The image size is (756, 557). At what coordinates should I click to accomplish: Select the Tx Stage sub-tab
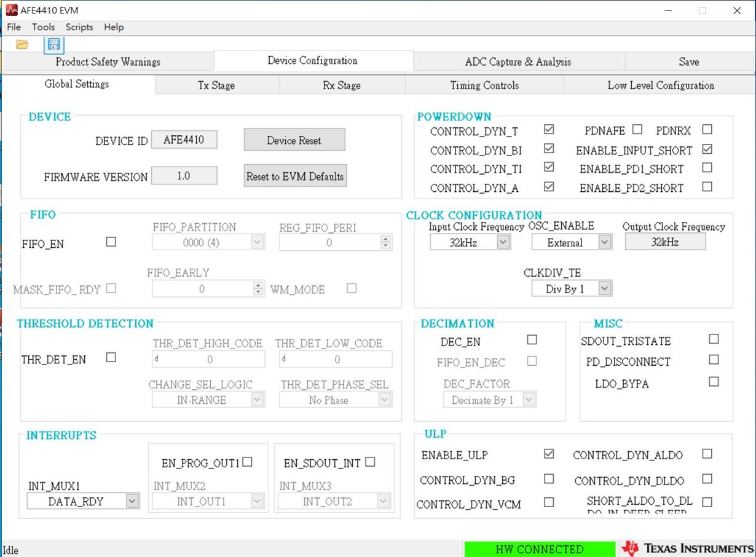pos(216,85)
